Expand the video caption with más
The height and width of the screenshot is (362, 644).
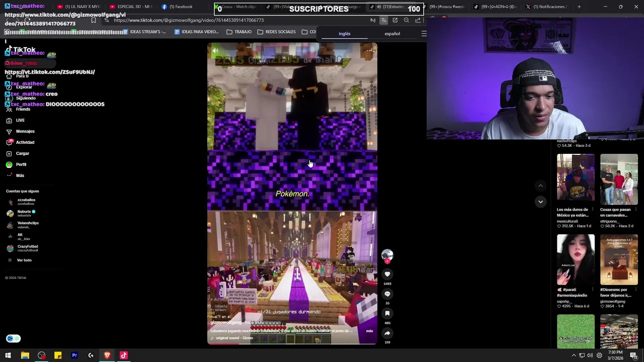click(x=369, y=331)
